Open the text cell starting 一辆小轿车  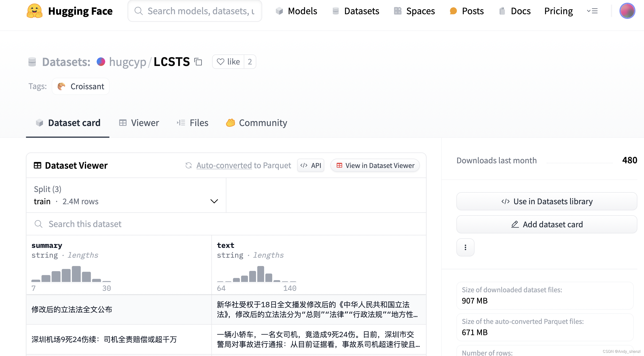[x=319, y=339]
